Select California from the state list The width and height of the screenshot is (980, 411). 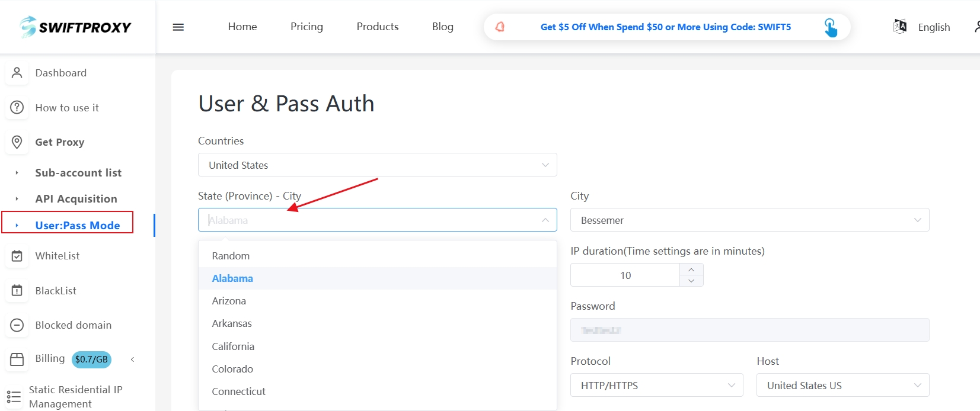click(x=233, y=346)
